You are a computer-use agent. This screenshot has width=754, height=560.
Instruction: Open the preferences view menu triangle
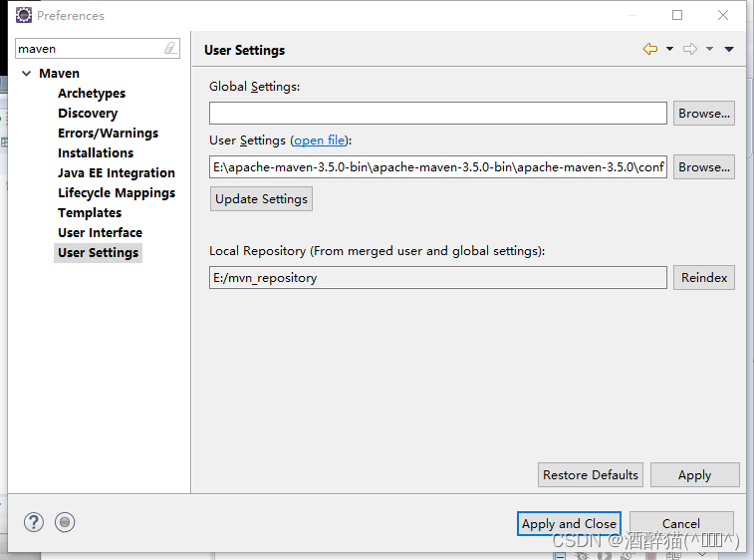[729, 49]
